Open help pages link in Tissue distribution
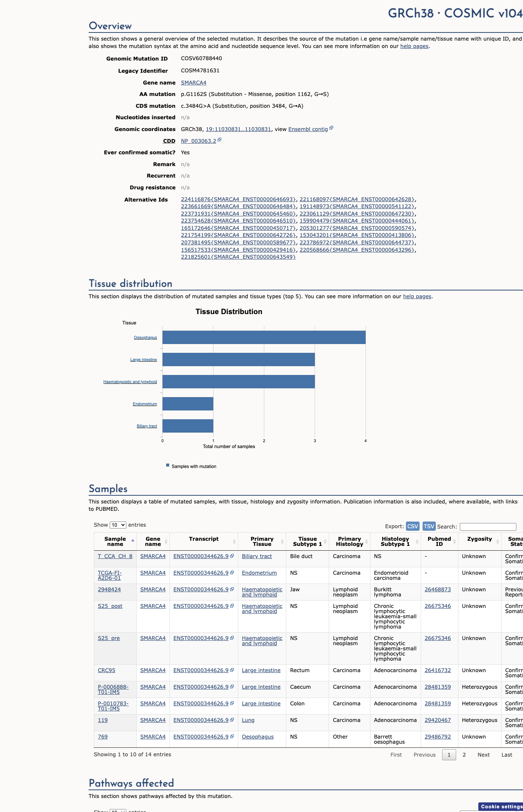The height and width of the screenshot is (812, 523). point(417,296)
